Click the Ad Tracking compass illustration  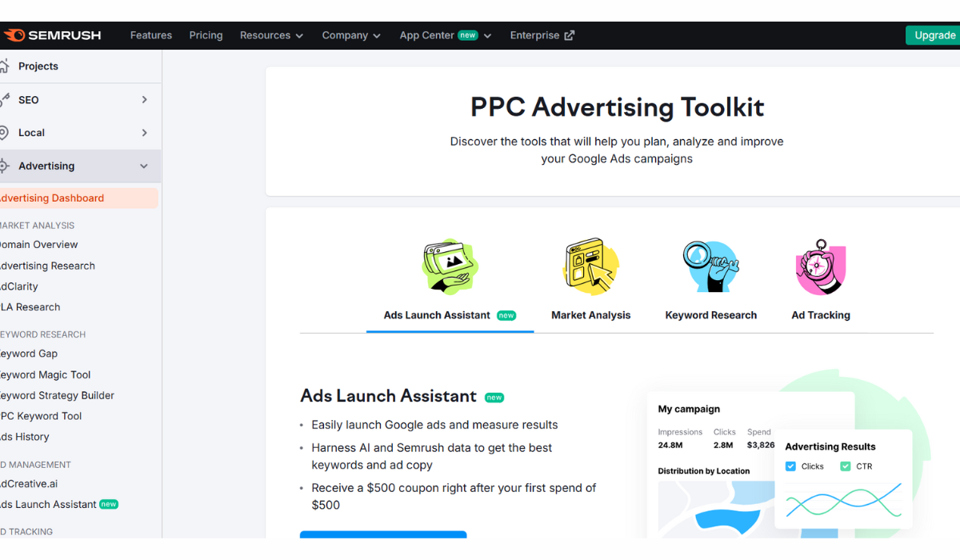click(821, 267)
